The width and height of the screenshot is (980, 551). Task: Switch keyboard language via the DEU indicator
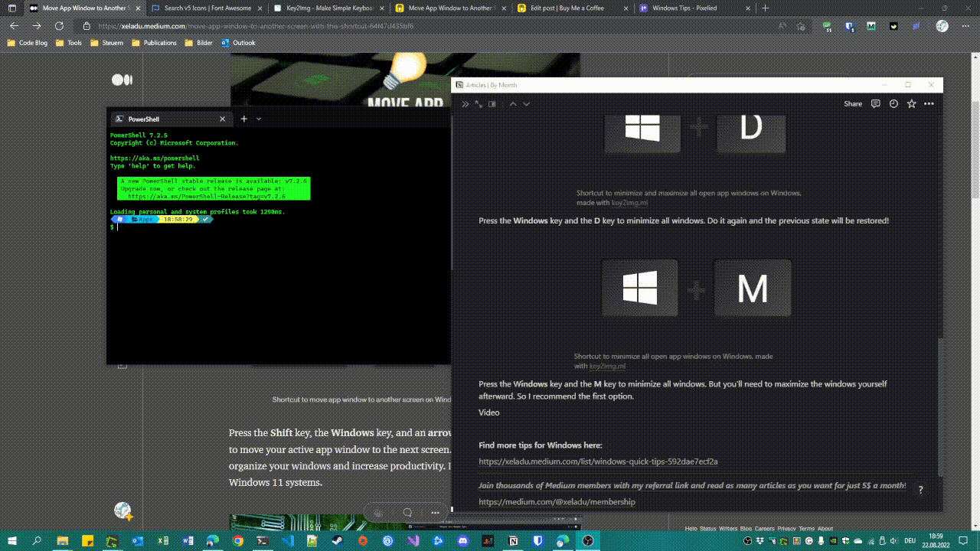point(910,541)
